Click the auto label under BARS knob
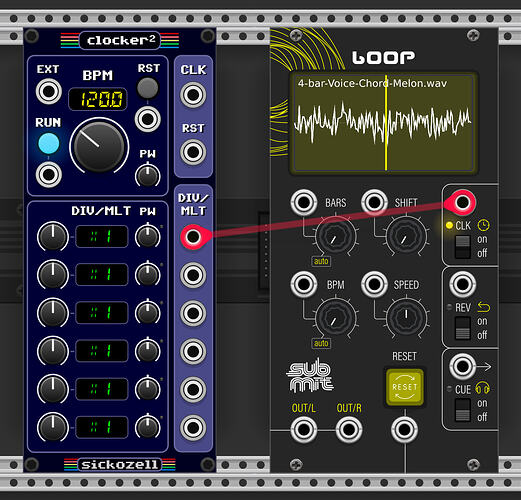Image resolution: width=521 pixels, height=500 pixels. click(x=321, y=261)
